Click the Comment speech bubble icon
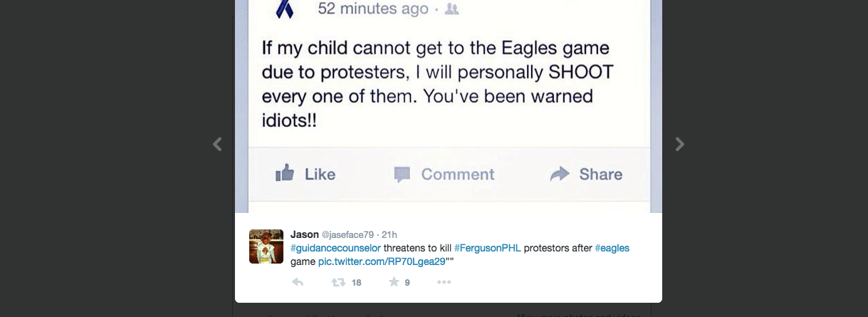 tap(403, 175)
